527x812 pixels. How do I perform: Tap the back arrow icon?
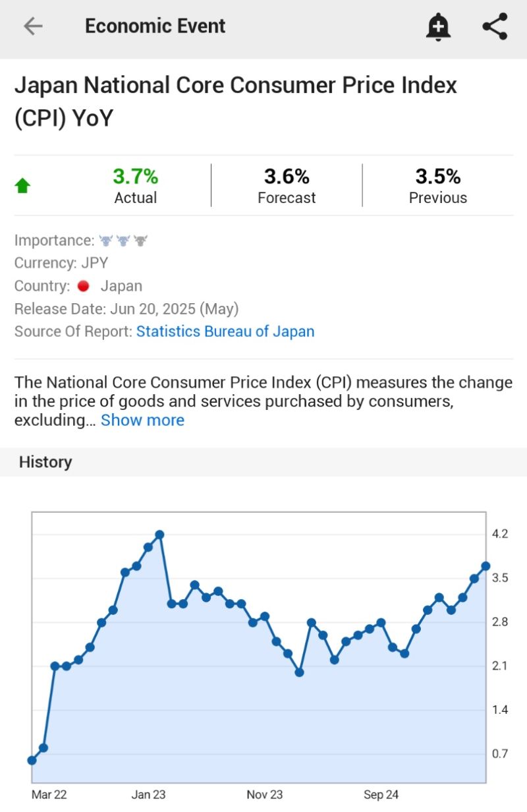32,26
